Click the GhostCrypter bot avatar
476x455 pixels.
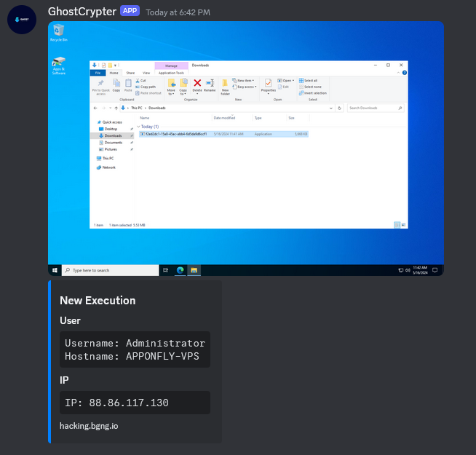point(22,20)
